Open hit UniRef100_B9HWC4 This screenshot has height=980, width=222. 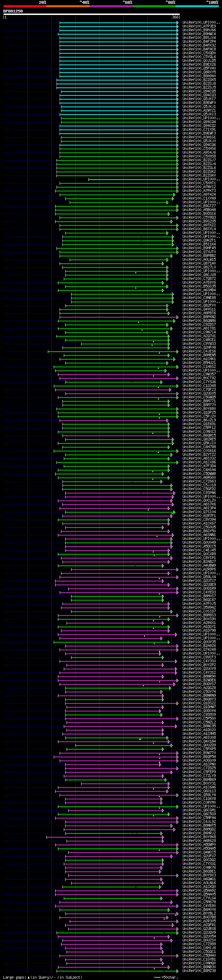coord(199,34)
